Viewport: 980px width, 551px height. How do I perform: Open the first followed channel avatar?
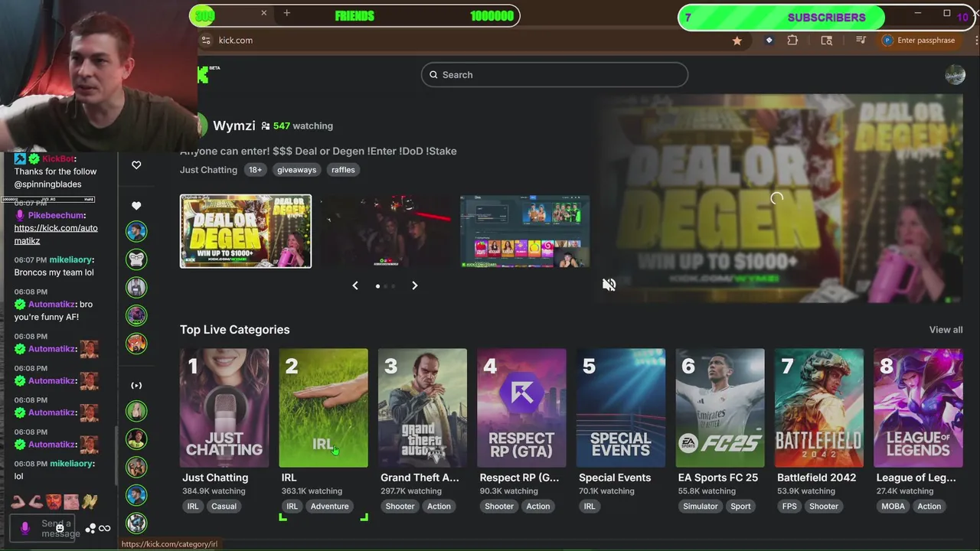136,231
